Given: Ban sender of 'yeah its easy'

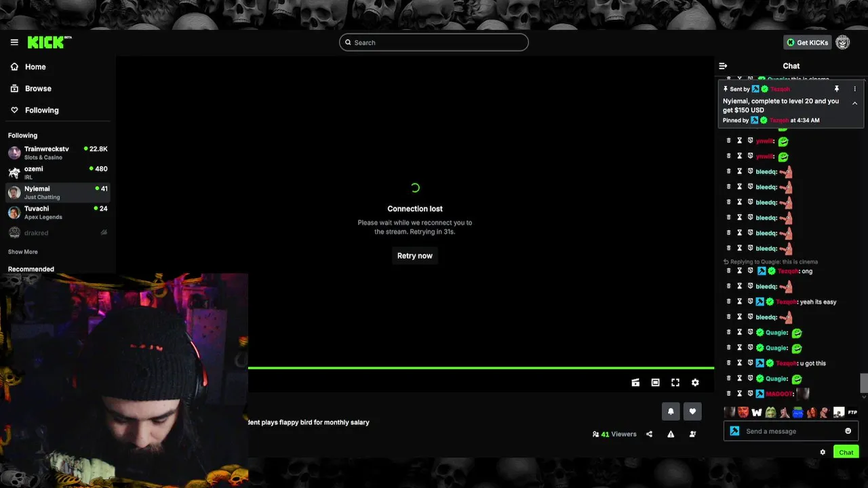Looking at the screenshot, I should 751,302.
